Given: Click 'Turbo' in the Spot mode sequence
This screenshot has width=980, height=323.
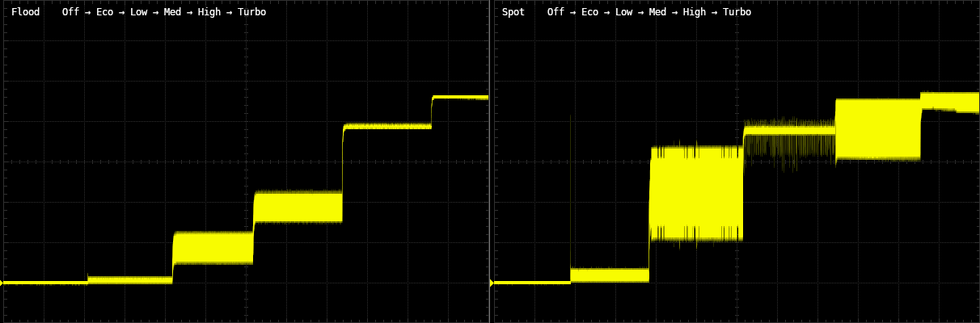Looking at the screenshot, I should pos(737,12).
